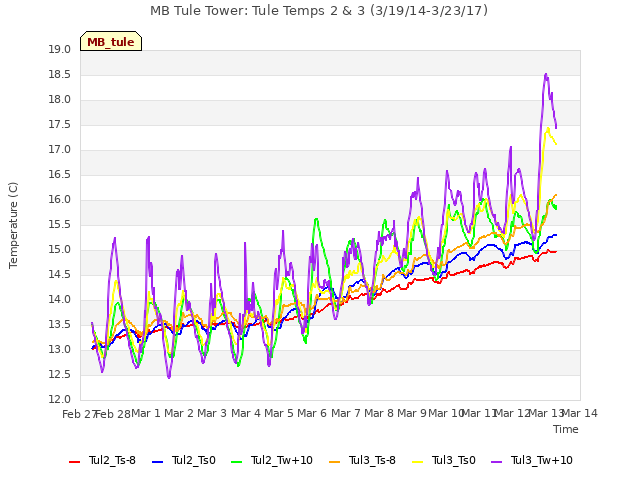Click the red Tul2_Ts-8 legend swatch

(x=74, y=462)
